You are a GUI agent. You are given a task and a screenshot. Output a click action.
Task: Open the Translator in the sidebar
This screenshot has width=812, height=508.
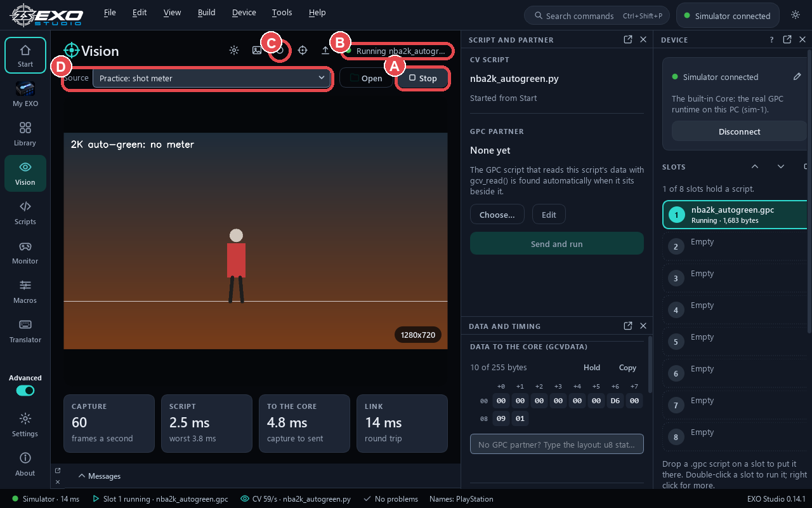25,331
